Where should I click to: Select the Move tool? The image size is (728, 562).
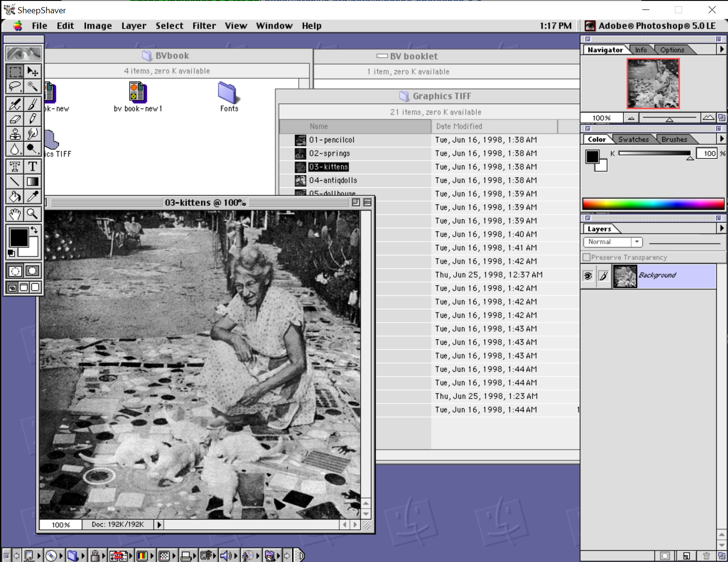(33, 71)
